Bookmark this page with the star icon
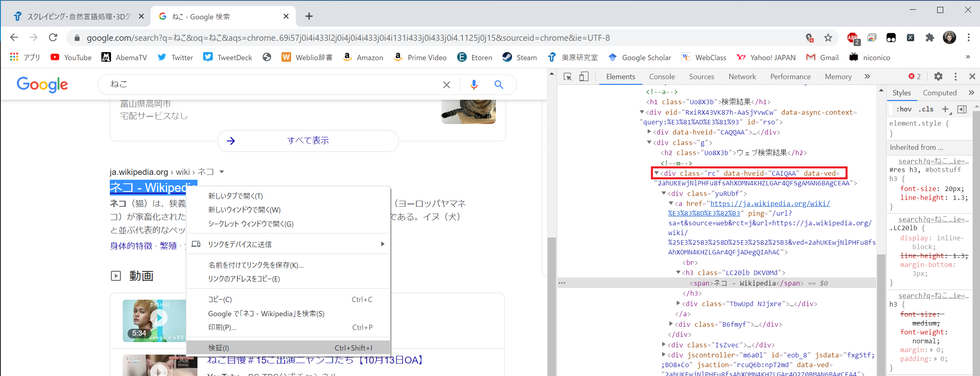 828,38
